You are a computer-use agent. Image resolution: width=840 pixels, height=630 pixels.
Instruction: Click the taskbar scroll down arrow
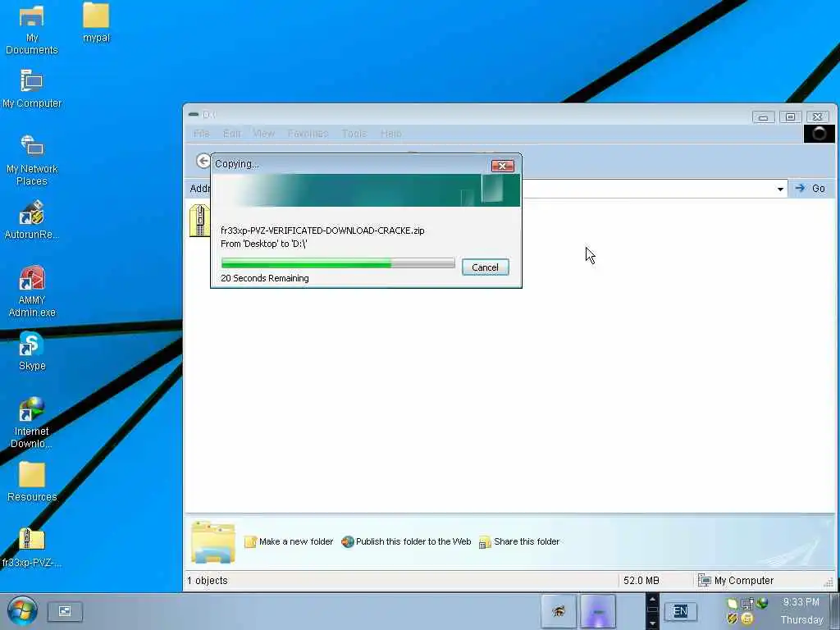pos(652,623)
